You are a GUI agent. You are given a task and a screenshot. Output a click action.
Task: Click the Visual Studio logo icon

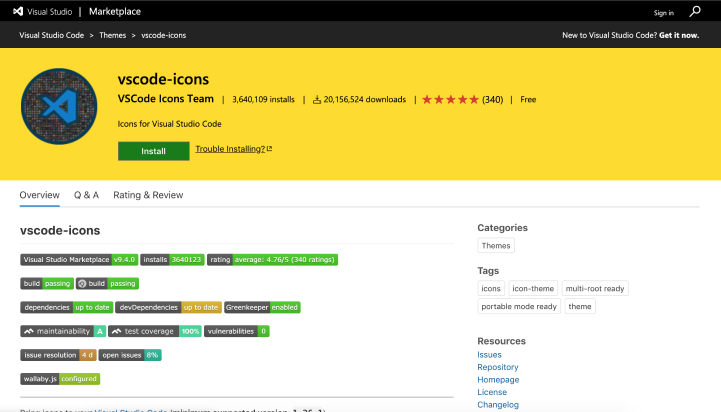[18, 11]
